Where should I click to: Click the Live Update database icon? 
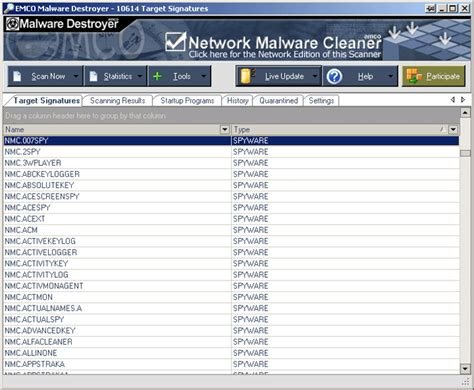click(x=247, y=76)
